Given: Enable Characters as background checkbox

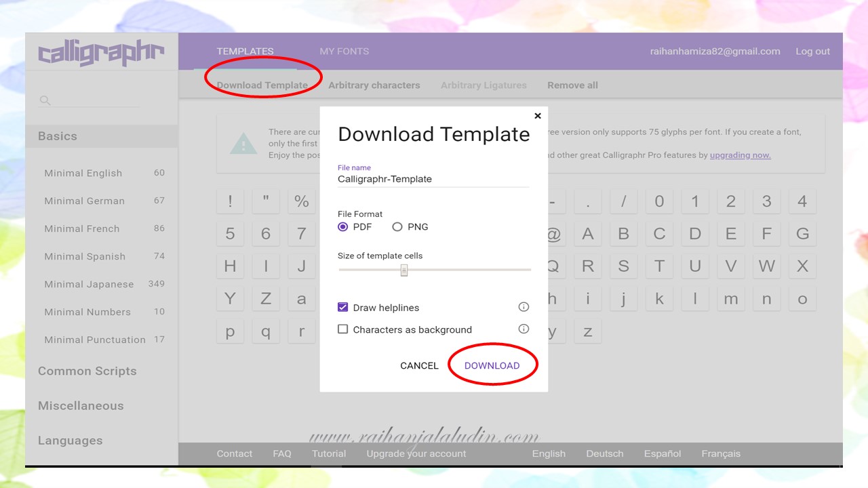Looking at the screenshot, I should coord(343,329).
